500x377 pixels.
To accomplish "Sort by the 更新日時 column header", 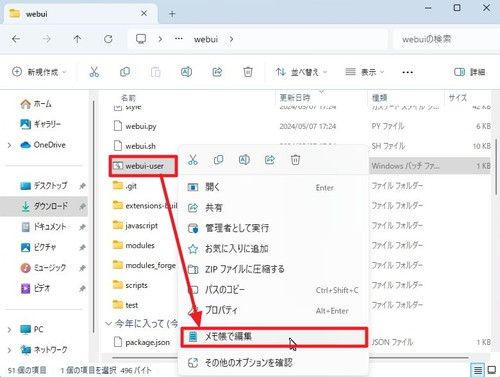I will [x=295, y=98].
